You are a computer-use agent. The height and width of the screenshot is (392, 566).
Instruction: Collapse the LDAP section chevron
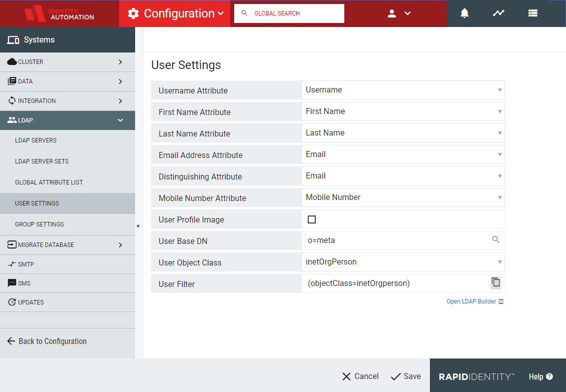120,120
